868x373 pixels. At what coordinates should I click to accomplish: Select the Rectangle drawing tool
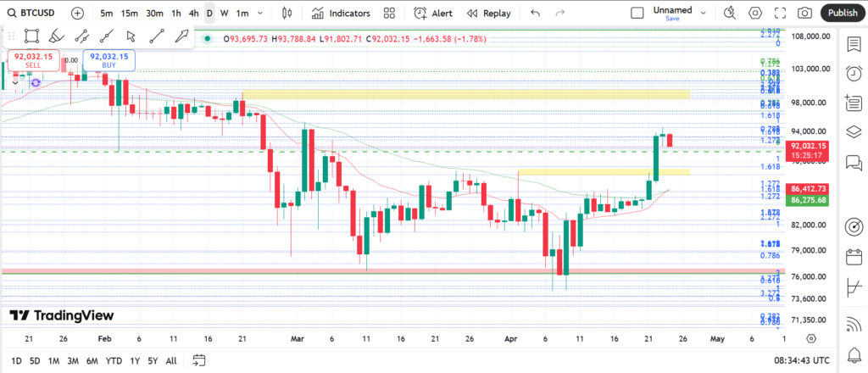click(x=31, y=36)
